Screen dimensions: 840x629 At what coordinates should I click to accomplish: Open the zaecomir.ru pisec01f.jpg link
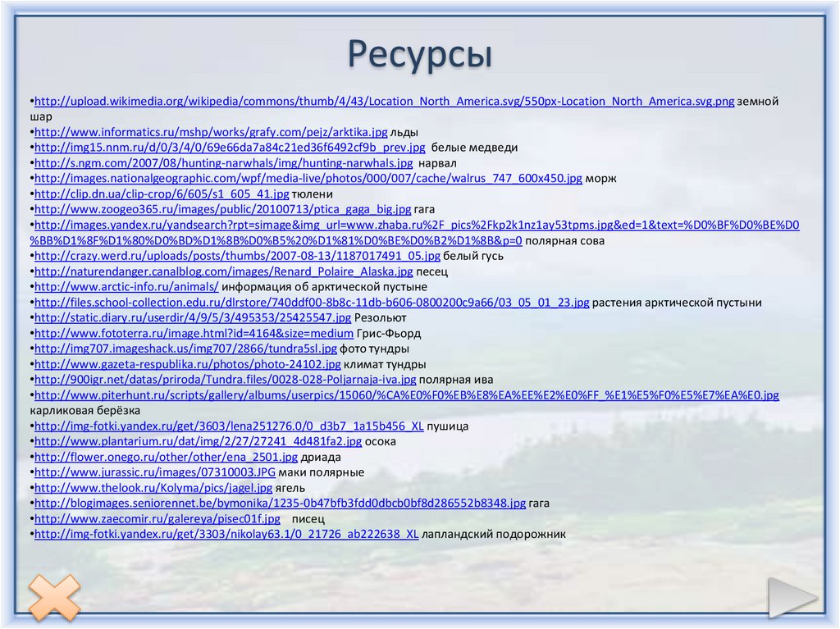coord(157,518)
